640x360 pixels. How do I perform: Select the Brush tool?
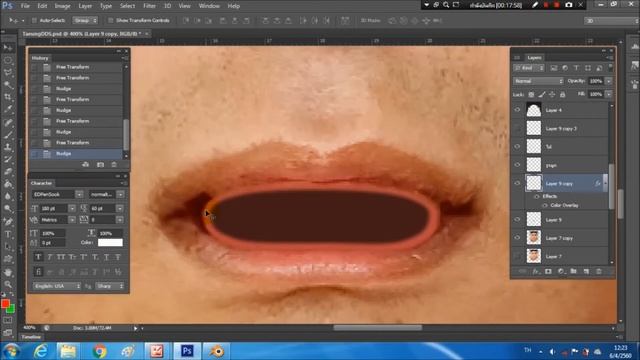[x=8, y=134]
